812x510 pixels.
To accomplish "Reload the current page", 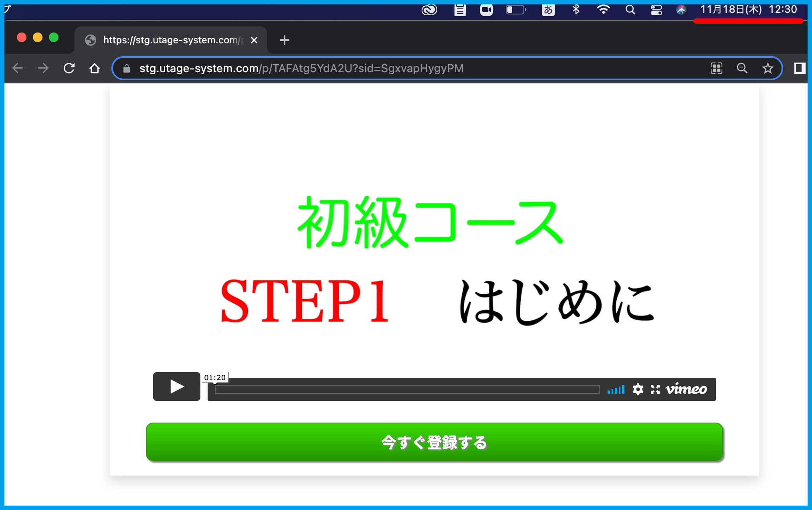I will pyautogui.click(x=69, y=69).
